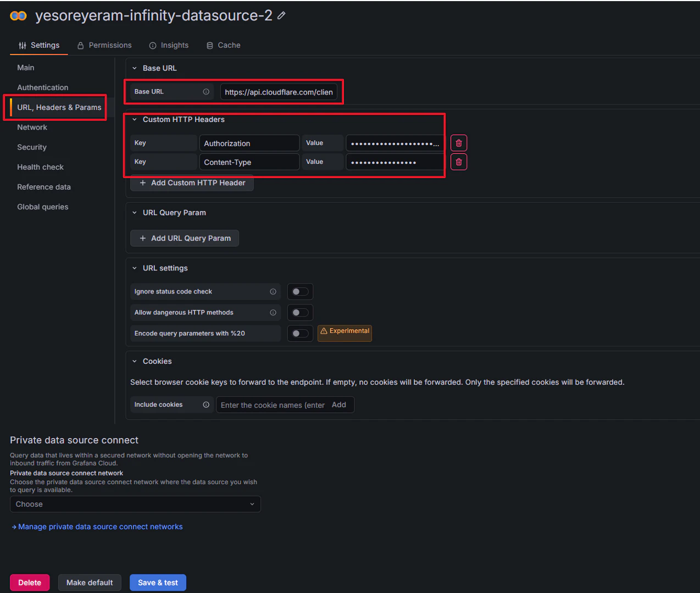Click the Experimental warning badge
700x593 pixels.
click(x=345, y=333)
